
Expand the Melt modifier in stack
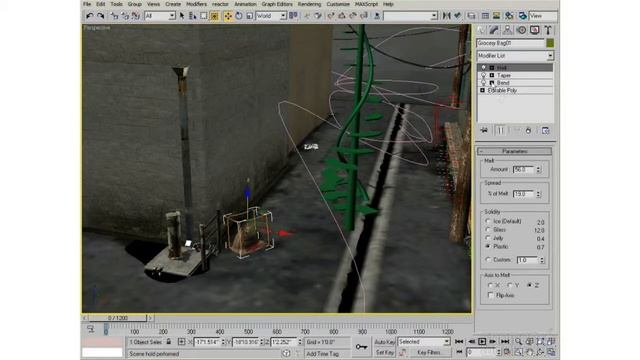[x=492, y=68]
